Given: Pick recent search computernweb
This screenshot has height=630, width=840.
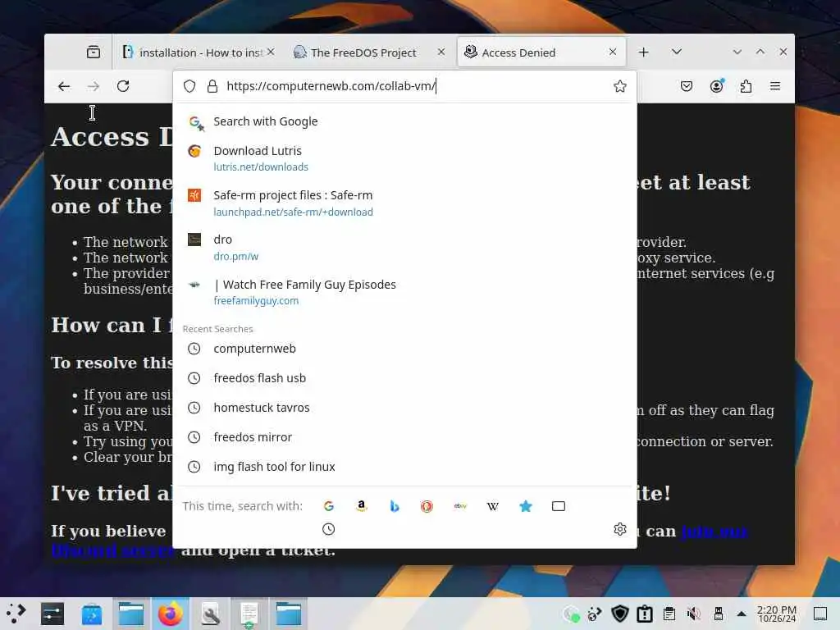Looking at the screenshot, I should [x=404, y=349].
